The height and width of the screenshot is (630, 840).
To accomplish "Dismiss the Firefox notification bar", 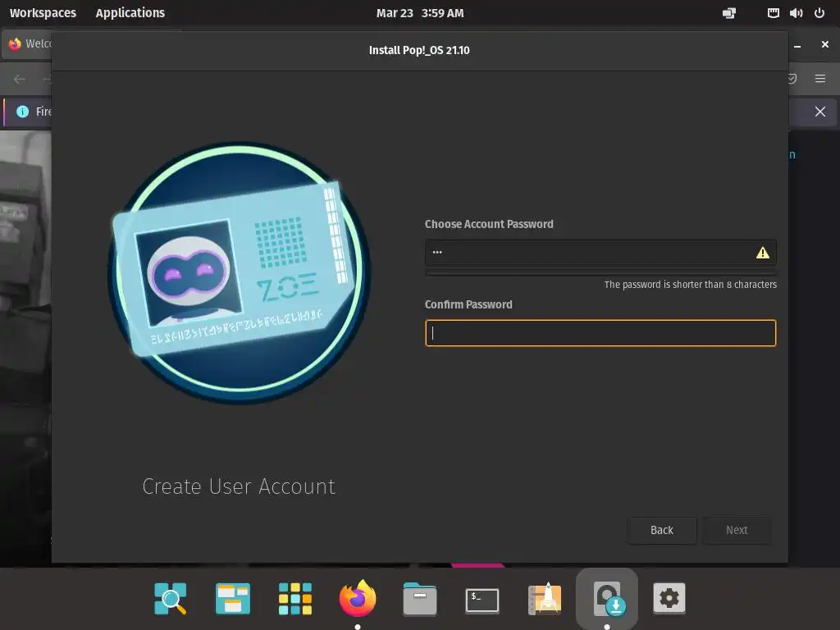I will [820, 112].
